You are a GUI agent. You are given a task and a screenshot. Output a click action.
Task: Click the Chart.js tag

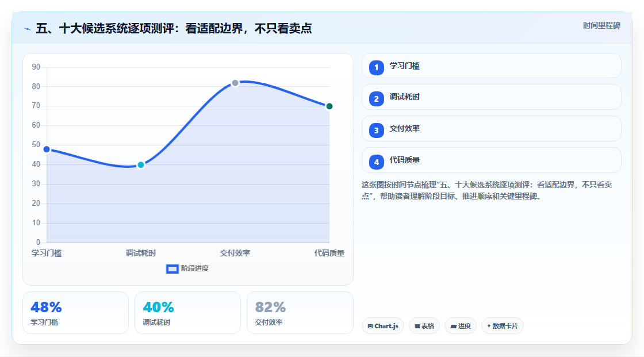(x=383, y=326)
